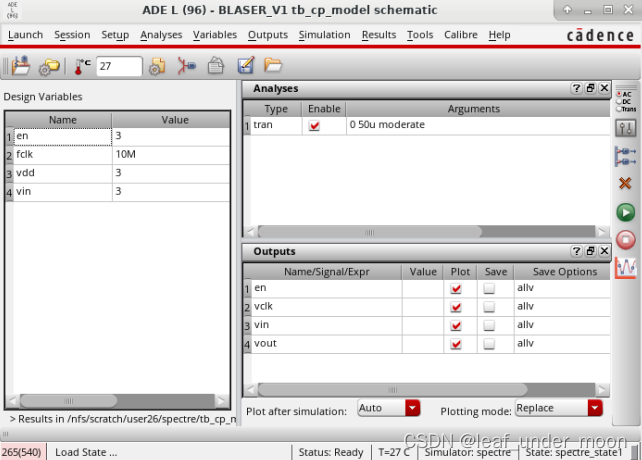Open the Plotting mode Replace dropdown
This screenshot has width=642, height=460.
pos(559,408)
